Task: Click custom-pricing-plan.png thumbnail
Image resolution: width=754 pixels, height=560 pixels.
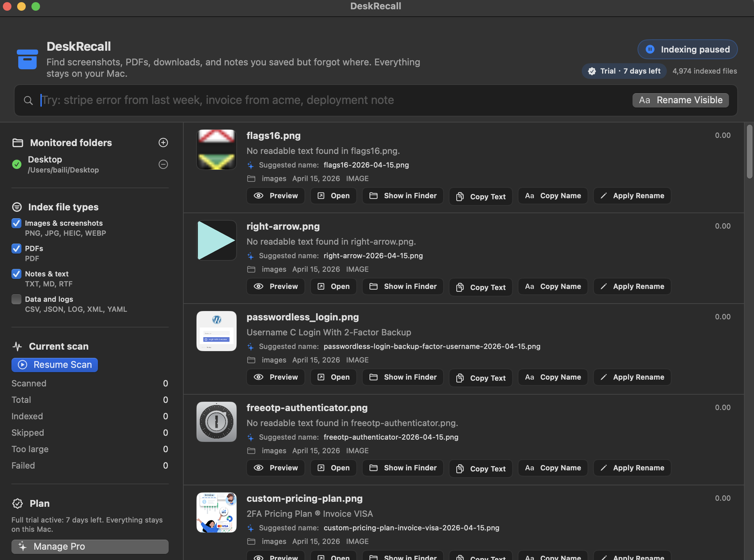Action: click(217, 512)
